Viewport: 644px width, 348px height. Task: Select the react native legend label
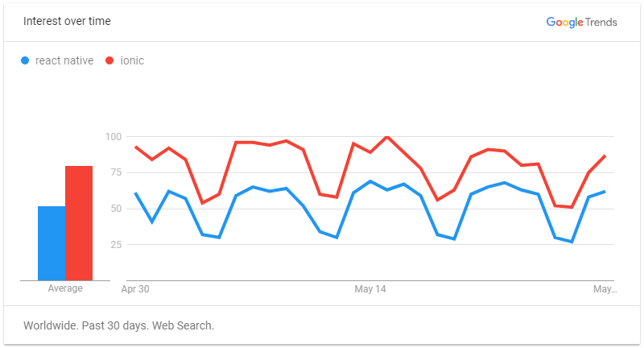(64, 60)
